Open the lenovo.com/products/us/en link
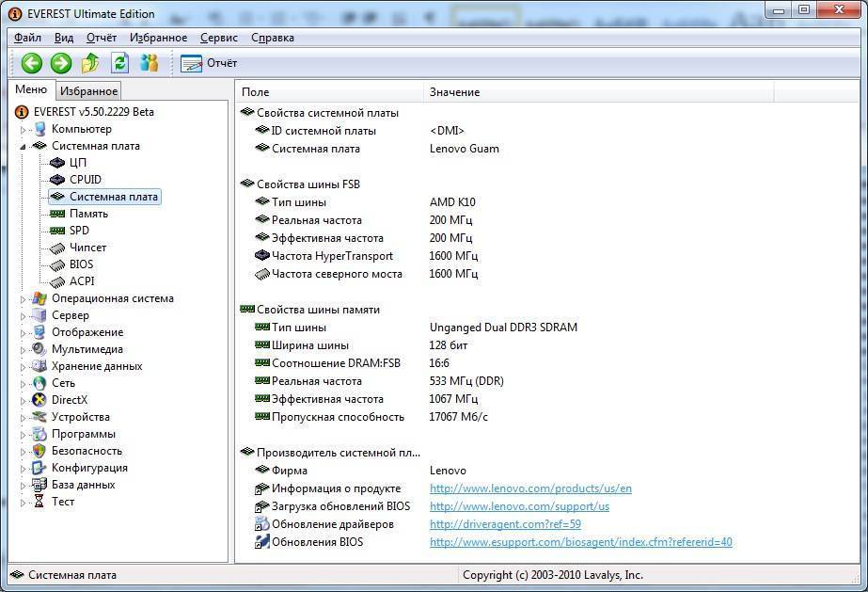The width and height of the screenshot is (868, 592). (x=530, y=488)
